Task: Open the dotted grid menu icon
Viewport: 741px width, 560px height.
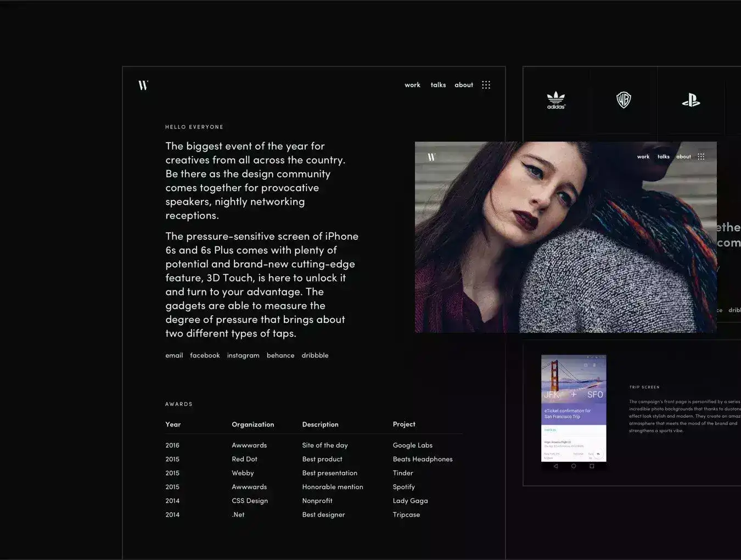Action: point(486,85)
